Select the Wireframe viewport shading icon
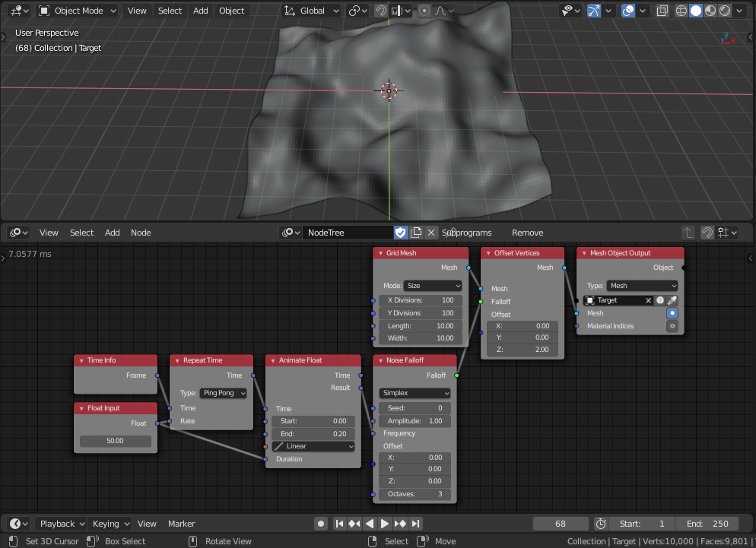The width and height of the screenshot is (756, 548). click(x=681, y=11)
